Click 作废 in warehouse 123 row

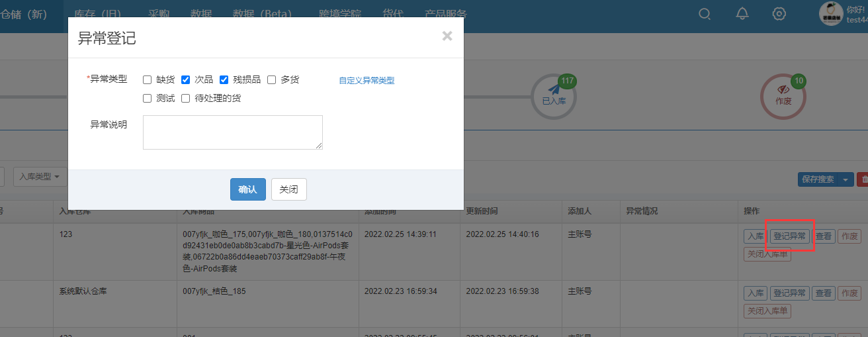tap(849, 236)
